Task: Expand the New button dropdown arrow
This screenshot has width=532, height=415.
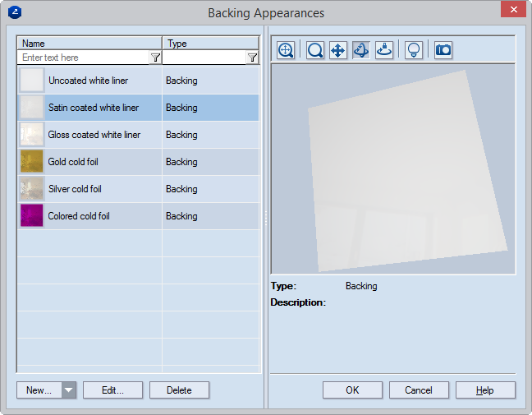Action: (69, 390)
